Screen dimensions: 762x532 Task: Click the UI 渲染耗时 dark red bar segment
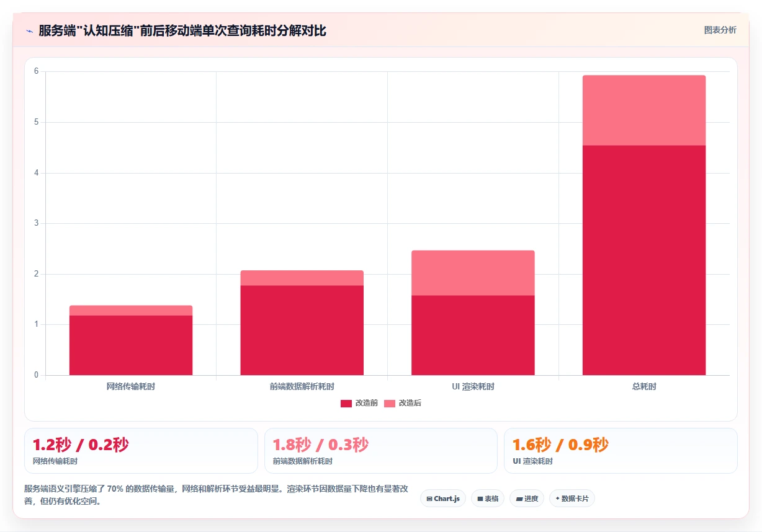coord(473,335)
